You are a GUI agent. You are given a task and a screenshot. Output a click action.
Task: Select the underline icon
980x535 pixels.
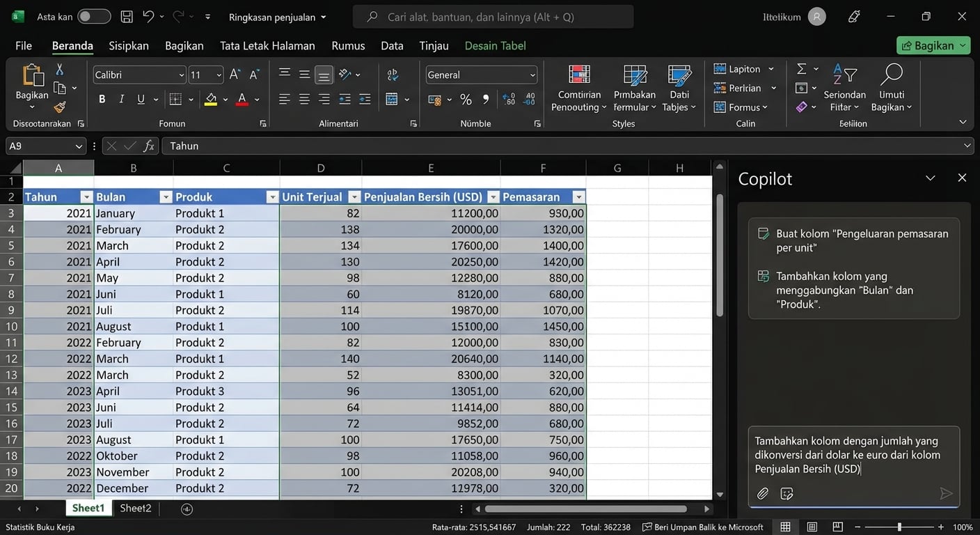click(x=140, y=99)
